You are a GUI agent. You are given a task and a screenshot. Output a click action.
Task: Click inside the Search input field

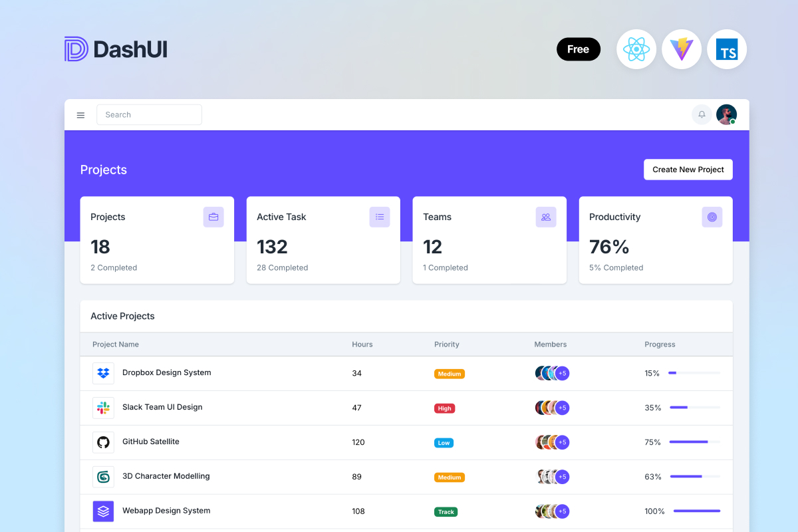coord(149,114)
